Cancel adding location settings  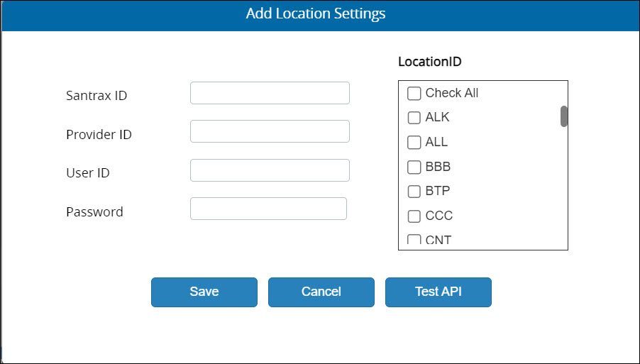(321, 292)
